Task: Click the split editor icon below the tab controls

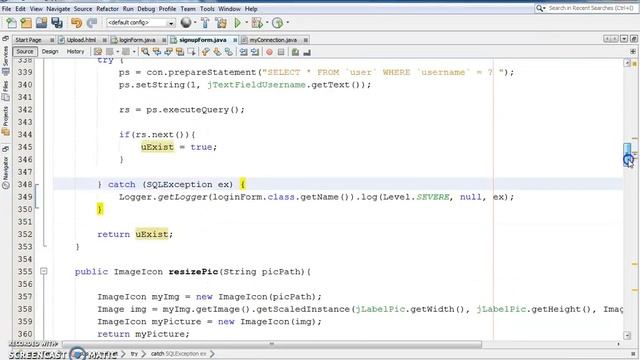Action: [x=633, y=52]
